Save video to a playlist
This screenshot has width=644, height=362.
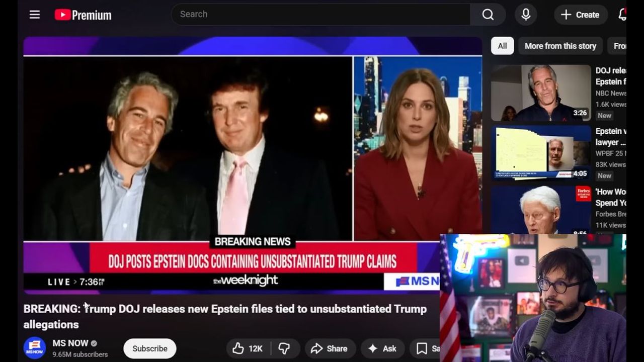click(425, 348)
